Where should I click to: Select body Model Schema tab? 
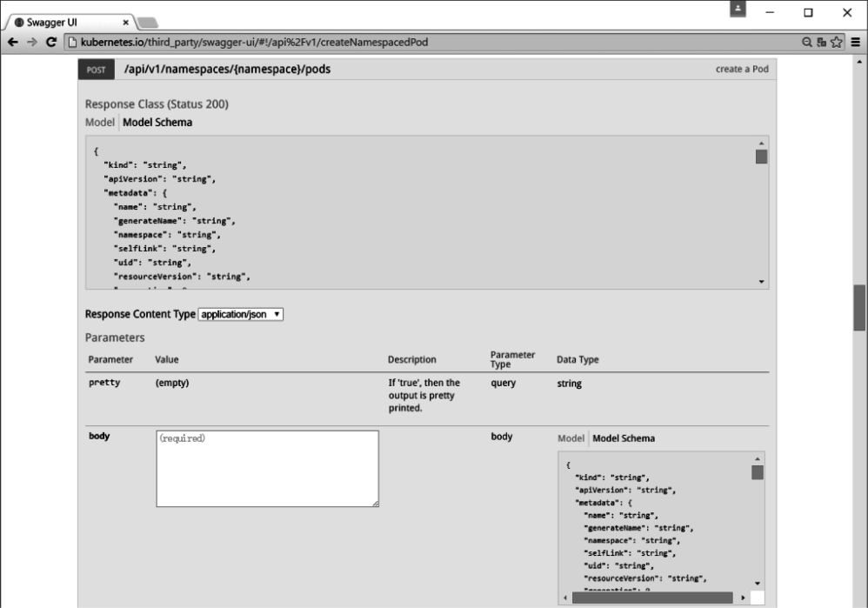pyautogui.click(x=624, y=438)
